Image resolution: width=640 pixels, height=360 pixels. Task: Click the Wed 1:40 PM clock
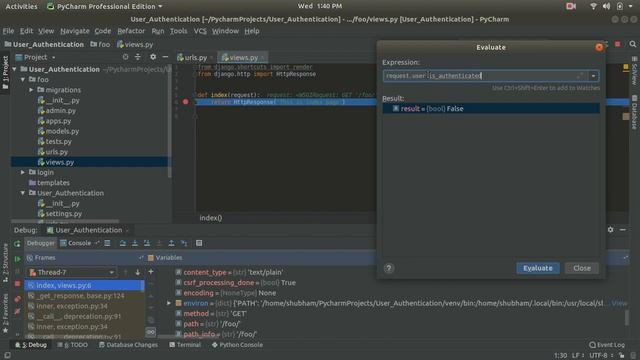point(320,6)
